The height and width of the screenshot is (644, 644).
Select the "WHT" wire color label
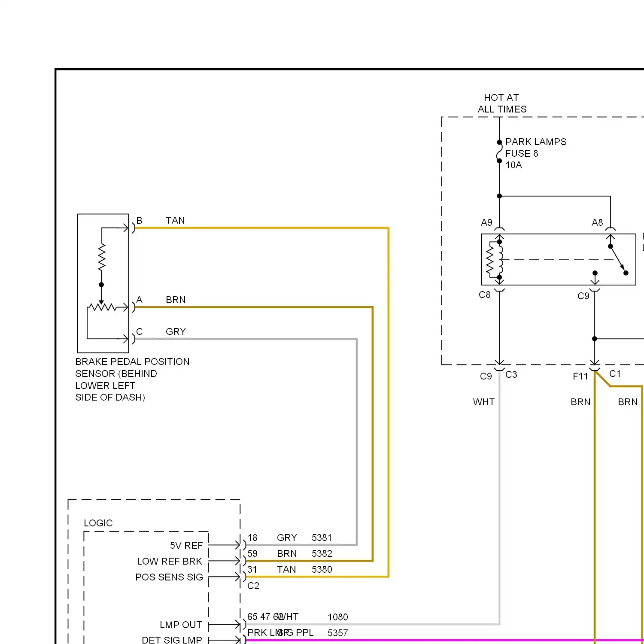pos(484,402)
